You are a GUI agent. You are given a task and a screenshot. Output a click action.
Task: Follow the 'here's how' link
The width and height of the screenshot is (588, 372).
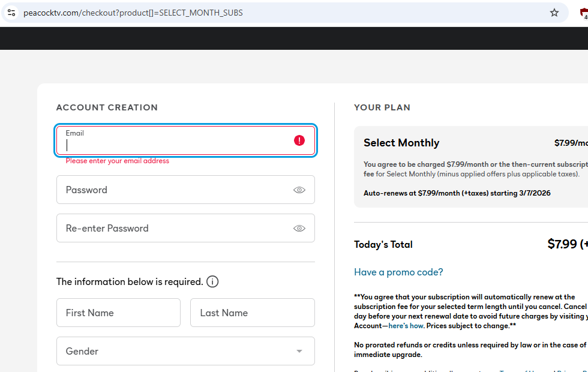pyautogui.click(x=406, y=326)
